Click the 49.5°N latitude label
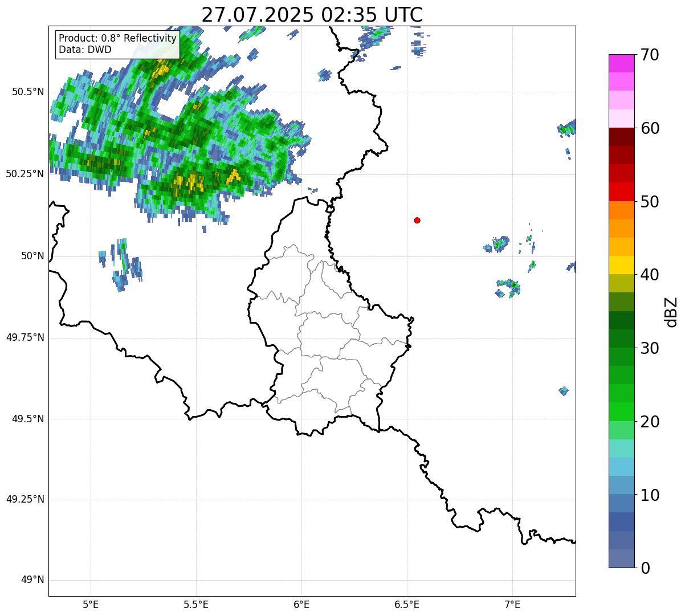This screenshot has width=685, height=616. click(27, 419)
